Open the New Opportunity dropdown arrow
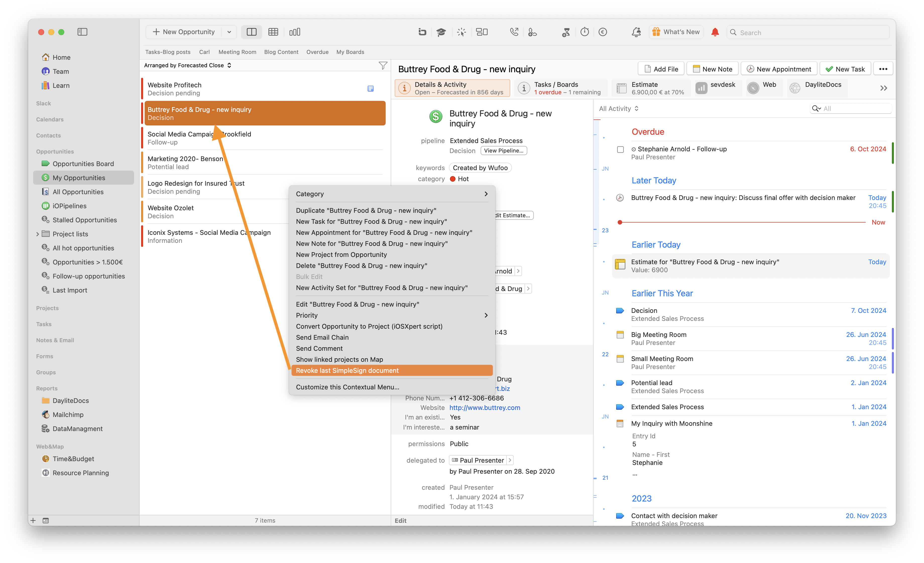This screenshot has height=563, width=924. coord(229,32)
